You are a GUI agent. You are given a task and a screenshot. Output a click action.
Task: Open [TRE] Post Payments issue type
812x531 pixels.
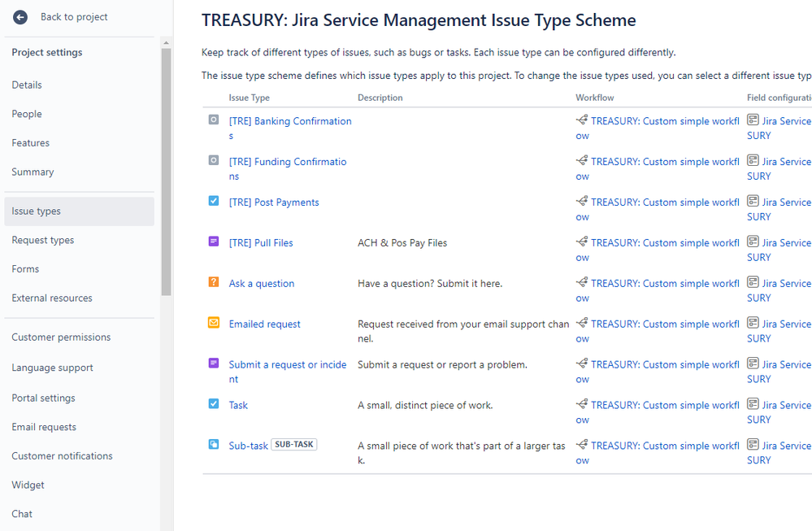(x=274, y=202)
